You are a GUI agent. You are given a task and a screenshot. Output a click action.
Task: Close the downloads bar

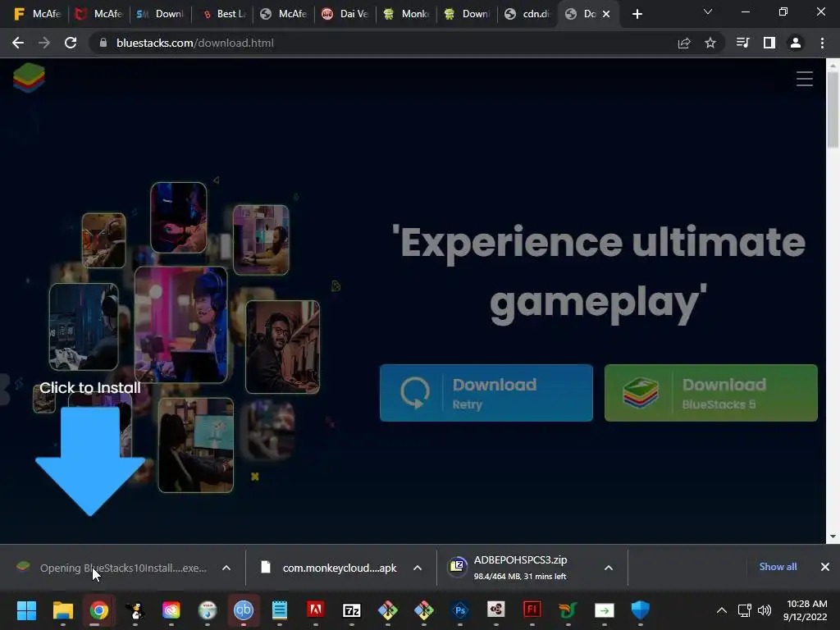[825, 567]
